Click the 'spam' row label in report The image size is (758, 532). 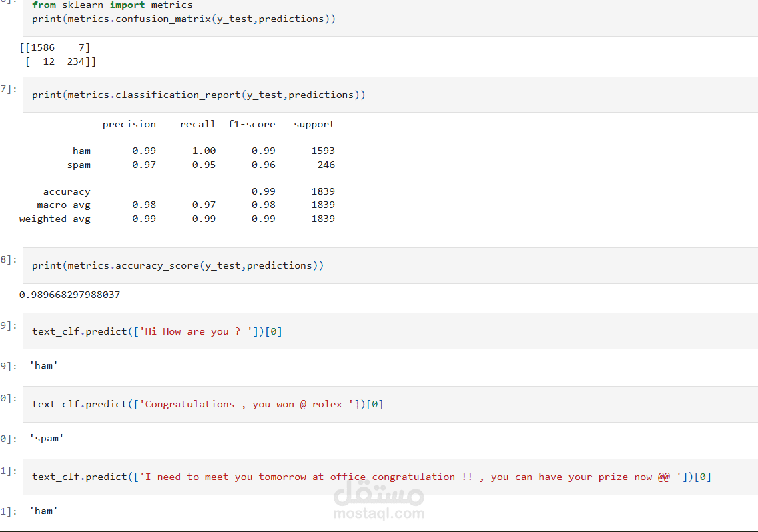click(x=79, y=165)
